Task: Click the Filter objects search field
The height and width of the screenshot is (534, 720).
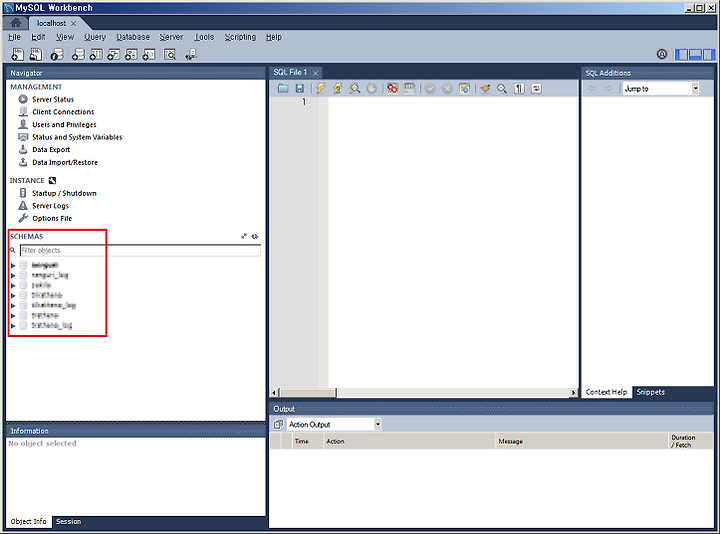Action: click(140, 250)
